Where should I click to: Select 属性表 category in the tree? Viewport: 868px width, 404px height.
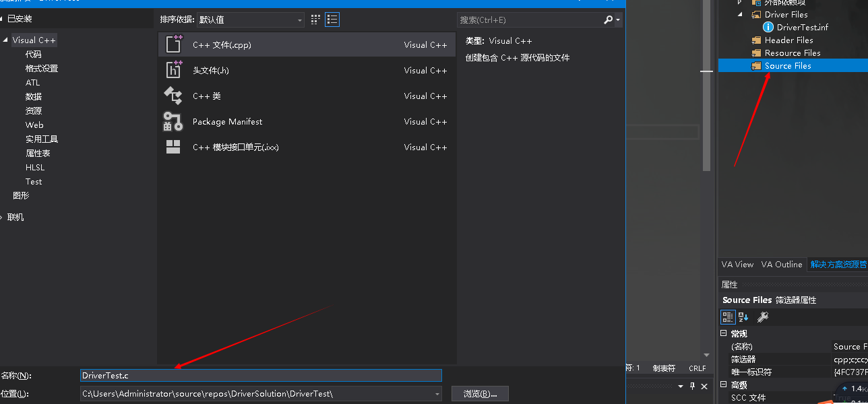point(38,154)
